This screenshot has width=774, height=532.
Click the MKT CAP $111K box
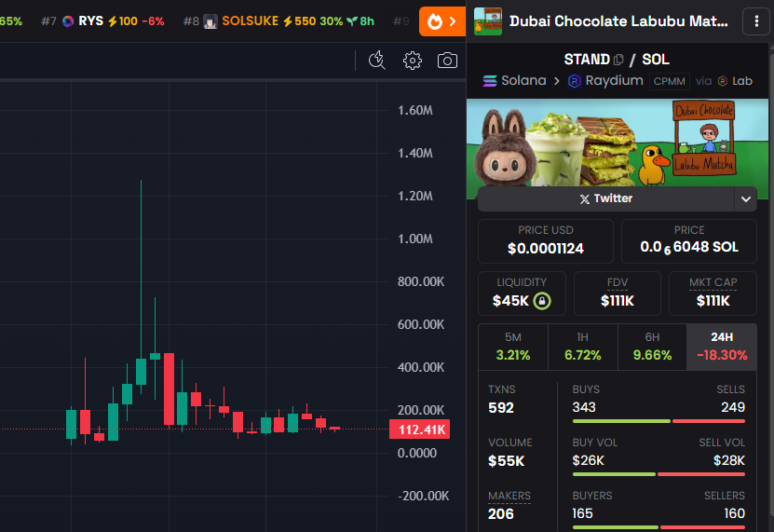713,293
